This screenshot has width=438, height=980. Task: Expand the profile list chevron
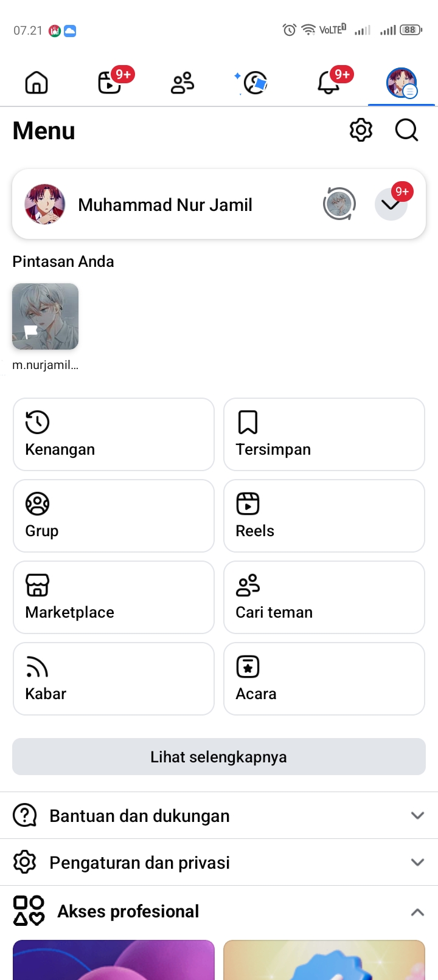click(391, 204)
